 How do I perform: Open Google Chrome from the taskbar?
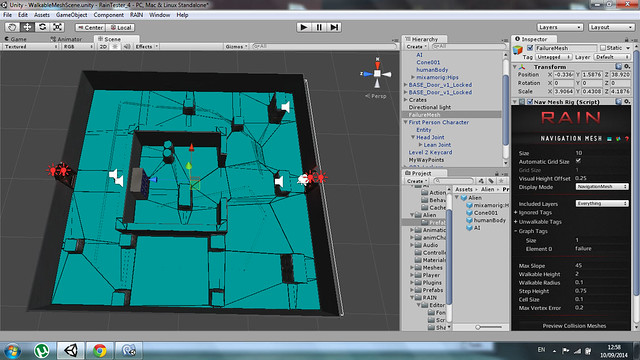pyautogui.click(x=99, y=350)
